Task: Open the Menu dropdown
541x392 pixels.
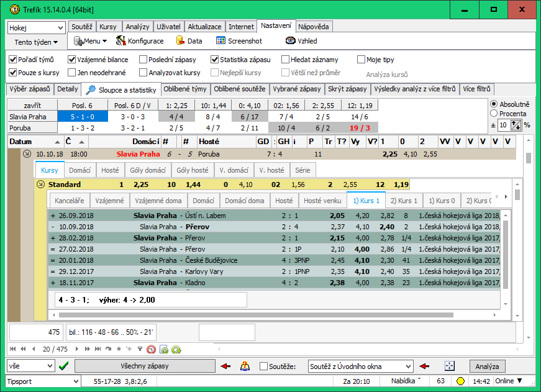Action: click(x=91, y=41)
